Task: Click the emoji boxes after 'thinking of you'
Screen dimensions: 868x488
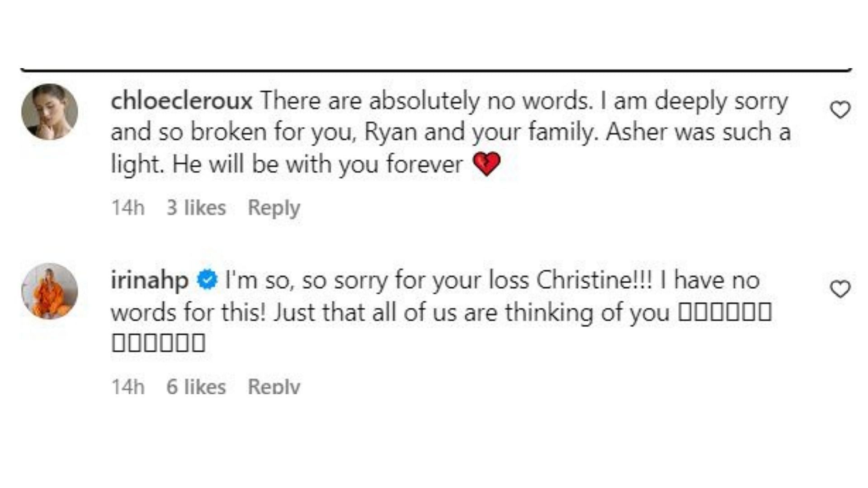Action: (x=726, y=313)
